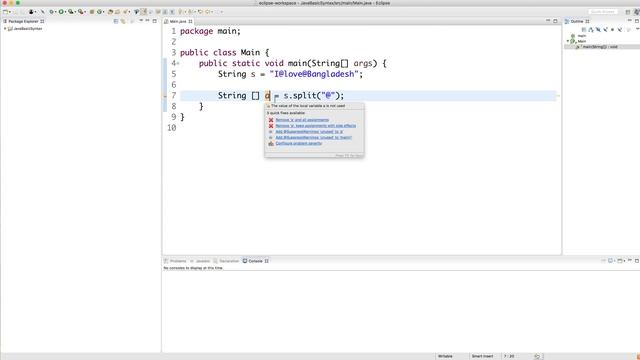640x360 pixels.
Task: Click the Search flashlight toolbar icon
Action: (125, 12)
